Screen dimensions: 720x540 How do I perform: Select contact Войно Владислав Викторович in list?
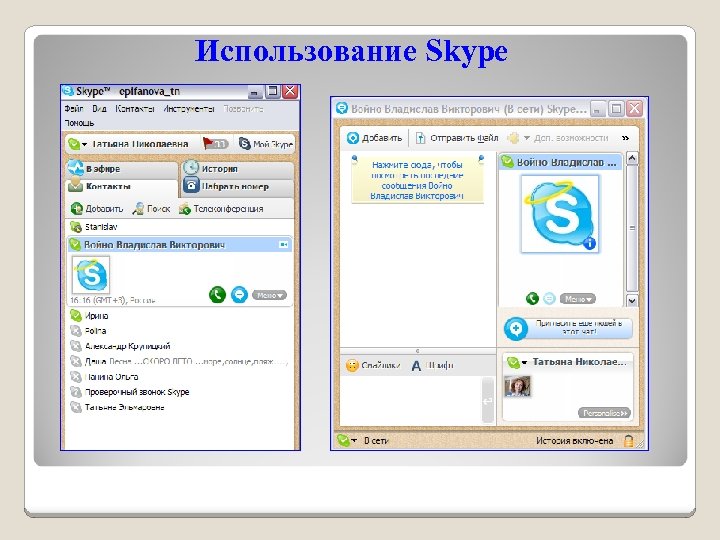[x=180, y=245]
